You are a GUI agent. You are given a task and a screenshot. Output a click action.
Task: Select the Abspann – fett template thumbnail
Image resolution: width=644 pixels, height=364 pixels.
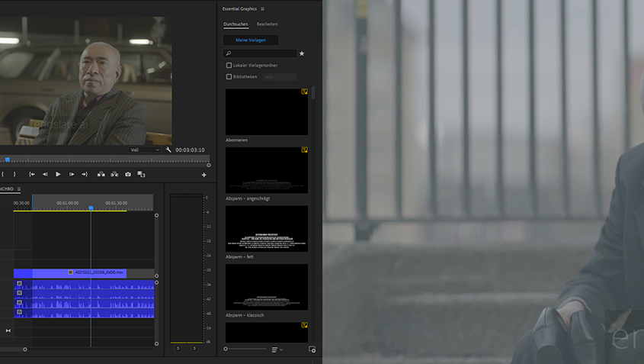pos(267,229)
